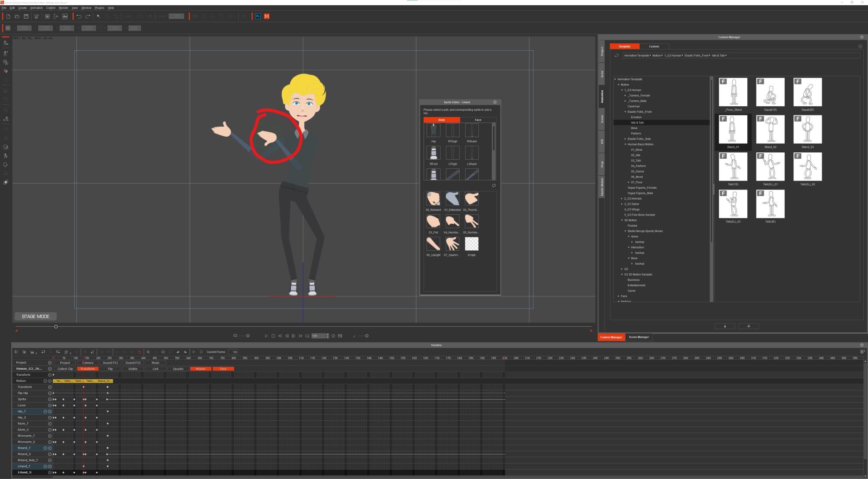Open the Render menu

(x=63, y=8)
